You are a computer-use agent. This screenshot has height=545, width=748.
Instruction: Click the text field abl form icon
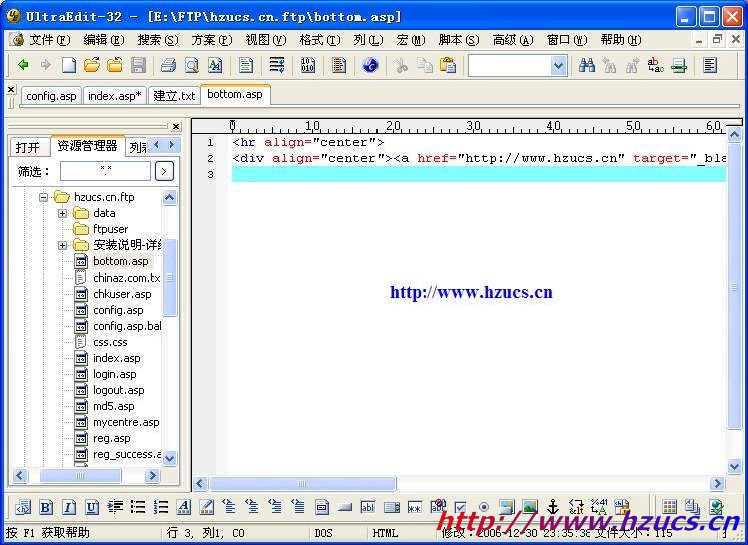368,507
